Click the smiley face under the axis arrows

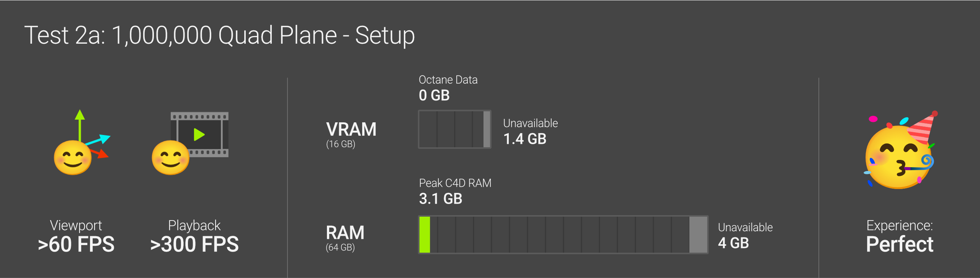pos(72,158)
